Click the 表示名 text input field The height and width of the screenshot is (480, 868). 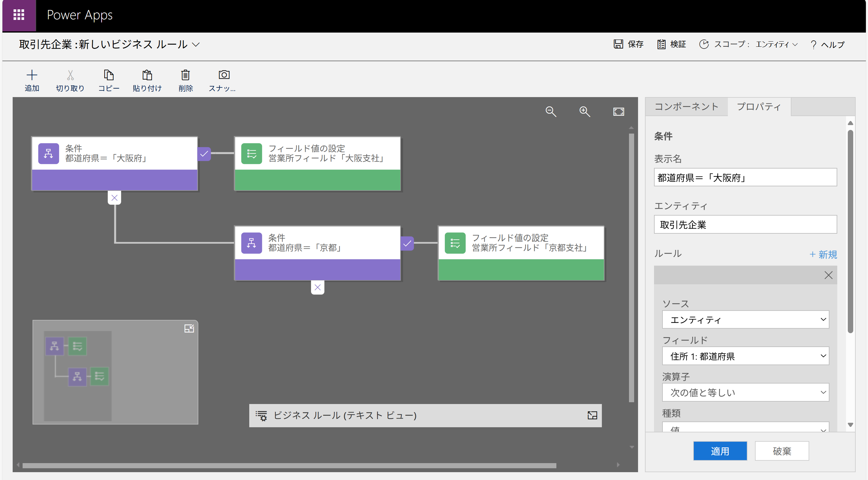point(745,178)
